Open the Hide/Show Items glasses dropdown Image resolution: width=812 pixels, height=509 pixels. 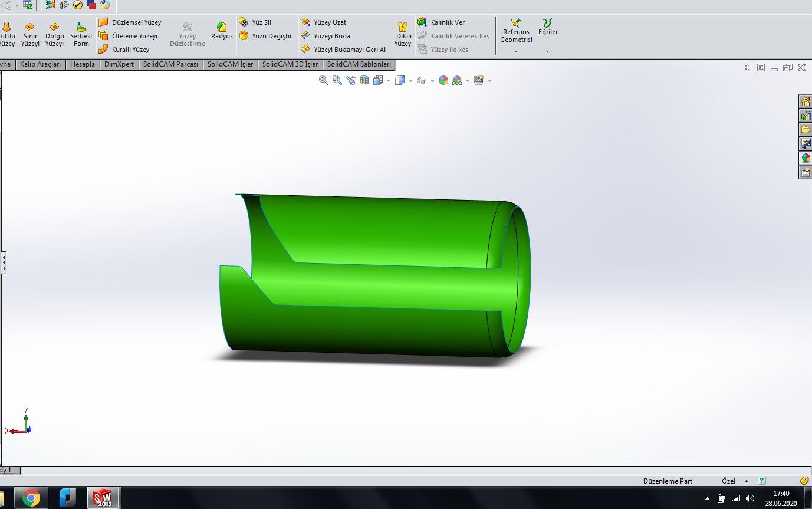coord(432,81)
